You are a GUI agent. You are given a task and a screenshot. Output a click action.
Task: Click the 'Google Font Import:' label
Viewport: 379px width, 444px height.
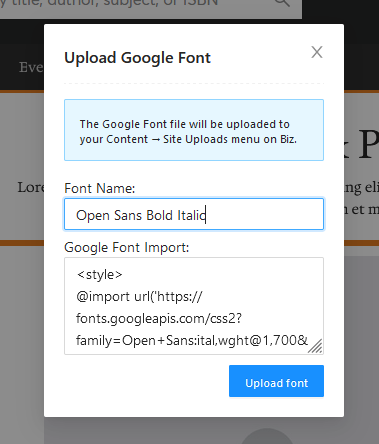[127, 248]
